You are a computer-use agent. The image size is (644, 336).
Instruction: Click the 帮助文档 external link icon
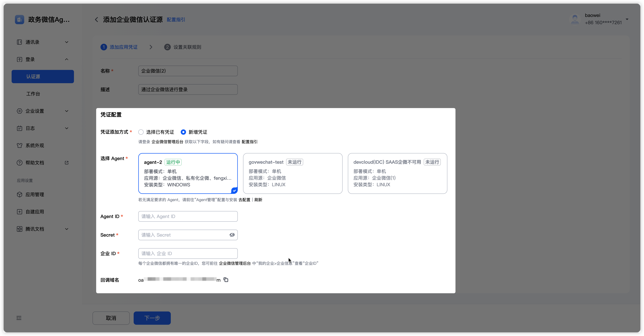(x=66, y=163)
